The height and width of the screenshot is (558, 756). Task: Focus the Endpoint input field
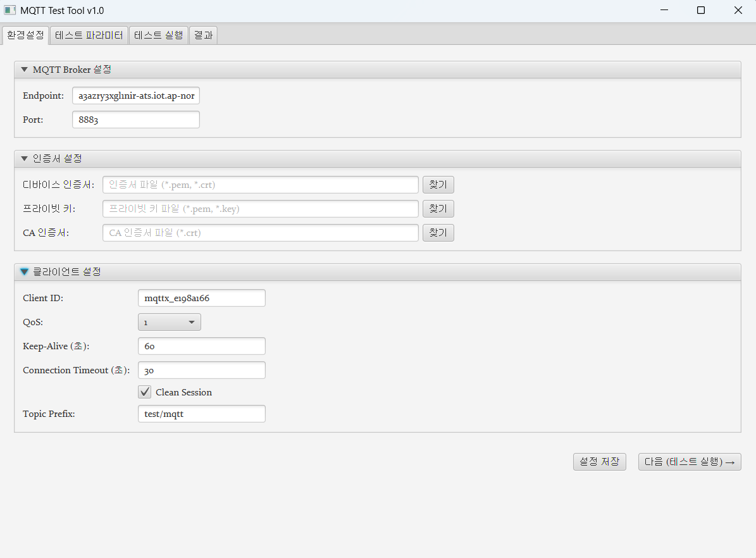136,96
